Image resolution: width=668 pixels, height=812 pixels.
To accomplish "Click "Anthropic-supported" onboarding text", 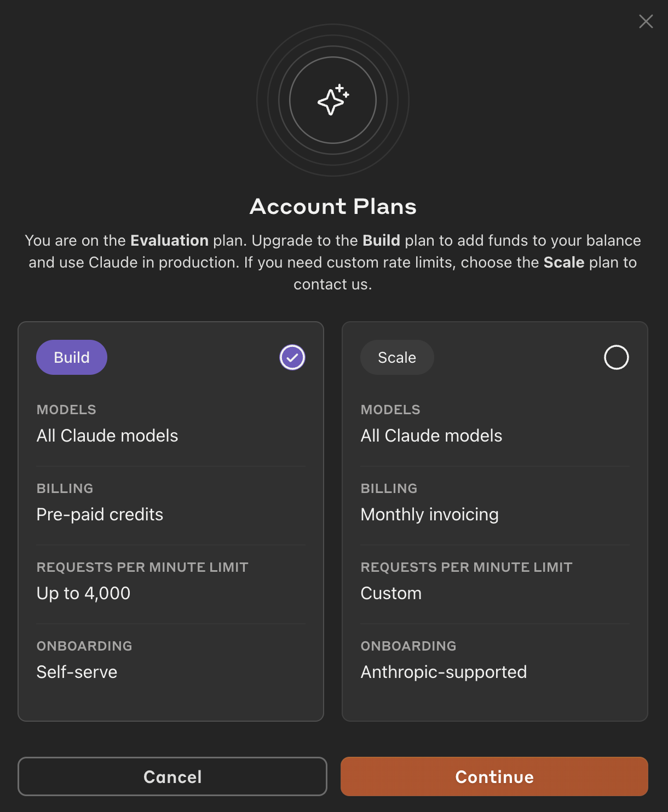I will tap(444, 672).
